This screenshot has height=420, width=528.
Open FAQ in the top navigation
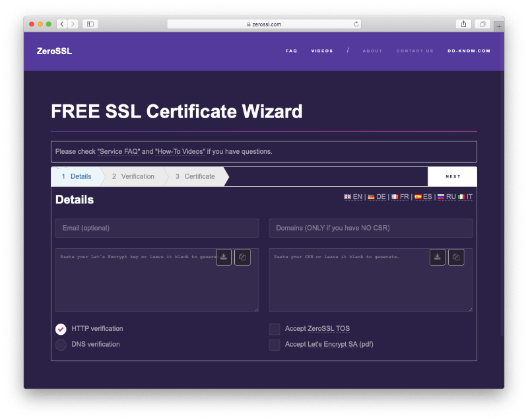(291, 51)
